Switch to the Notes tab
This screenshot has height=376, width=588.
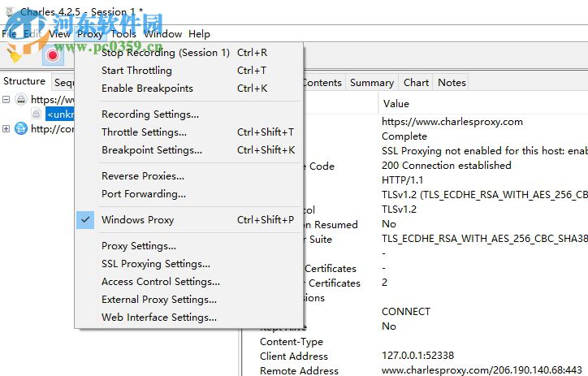click(x=452, y=83)
